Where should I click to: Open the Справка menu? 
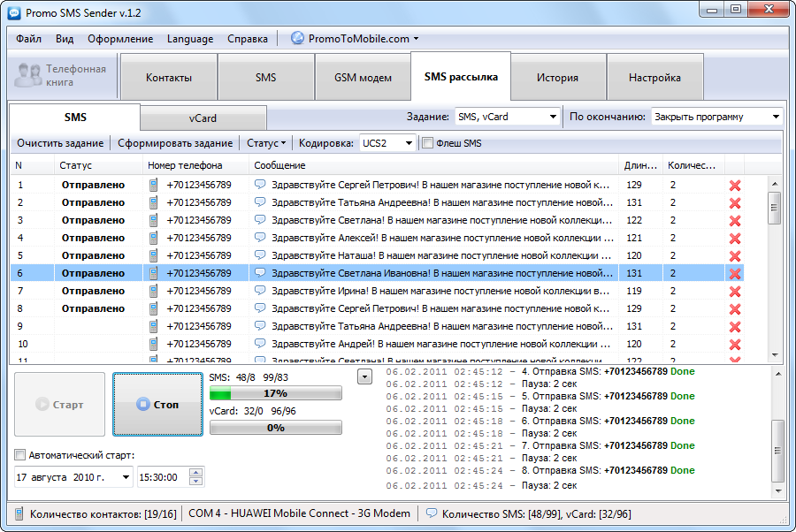[x=248, y=39]
